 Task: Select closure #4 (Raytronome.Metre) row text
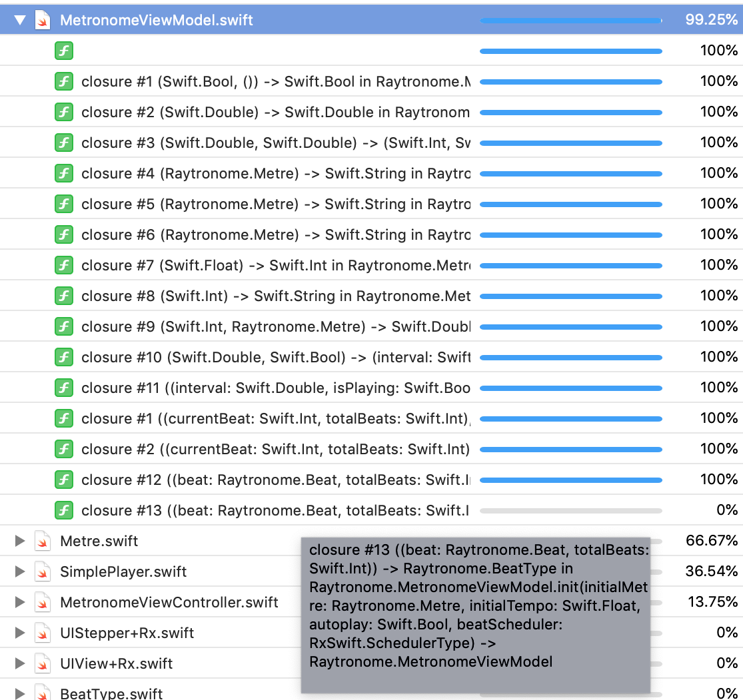click(x=276, y=173)
